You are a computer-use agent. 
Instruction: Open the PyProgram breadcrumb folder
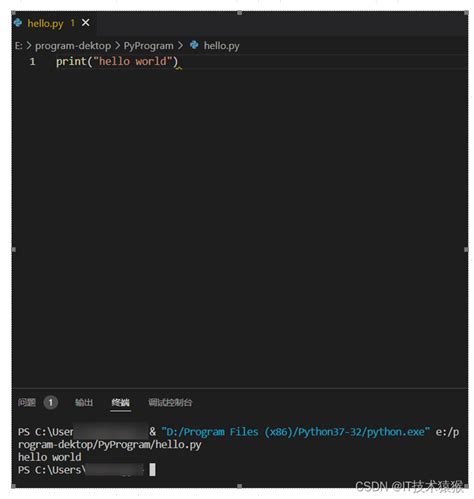point(149,46)
